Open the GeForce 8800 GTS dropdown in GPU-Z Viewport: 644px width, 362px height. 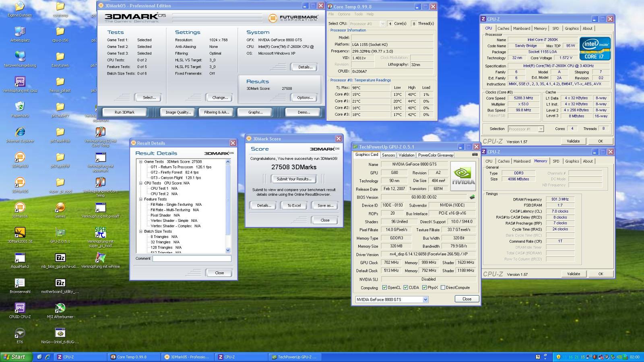click(425, 300)
